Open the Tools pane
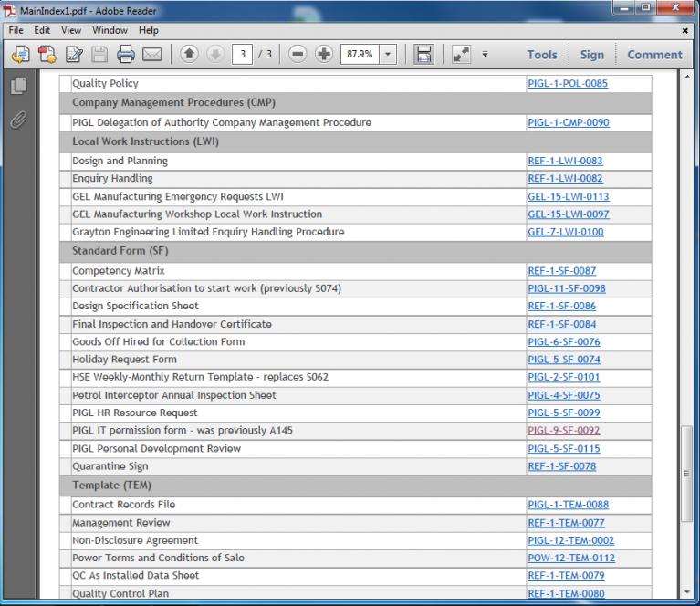The image size is (700, 606). [x=542, y=55]
